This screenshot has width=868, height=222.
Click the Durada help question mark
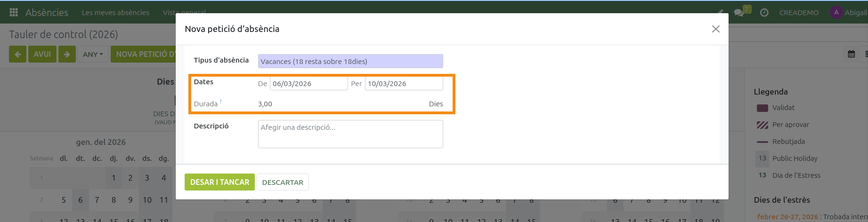(220, 101)
